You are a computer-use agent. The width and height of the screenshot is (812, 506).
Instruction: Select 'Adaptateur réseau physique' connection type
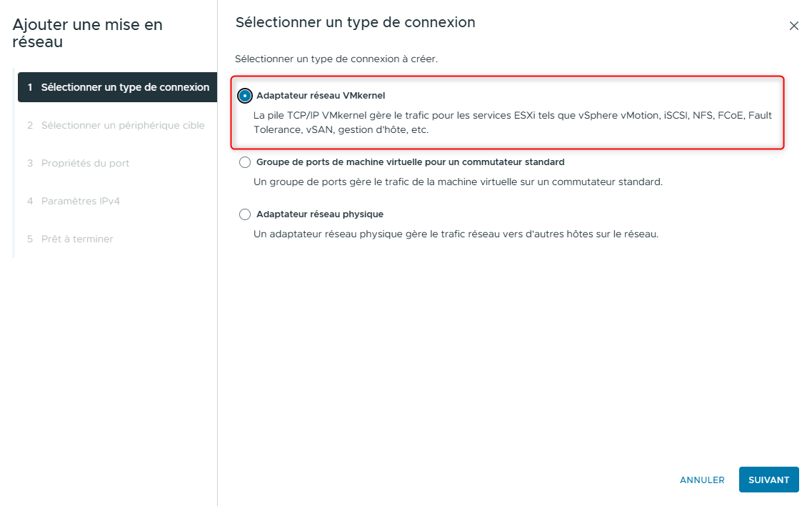[x=245, y=214]
